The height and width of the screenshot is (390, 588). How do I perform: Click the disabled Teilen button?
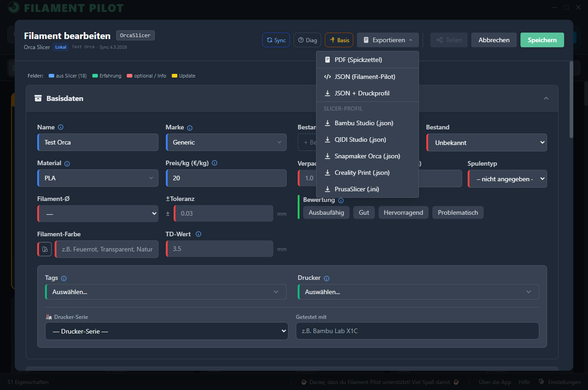(x=449, y=40)
